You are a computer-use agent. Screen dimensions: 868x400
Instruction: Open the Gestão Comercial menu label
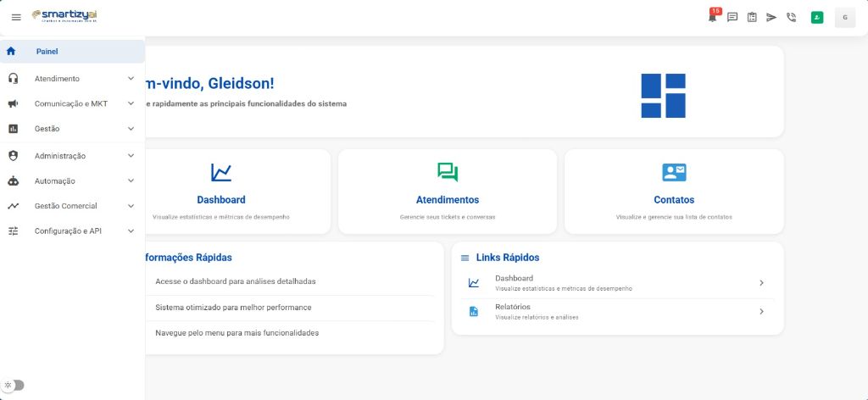[x=66, y=206]
